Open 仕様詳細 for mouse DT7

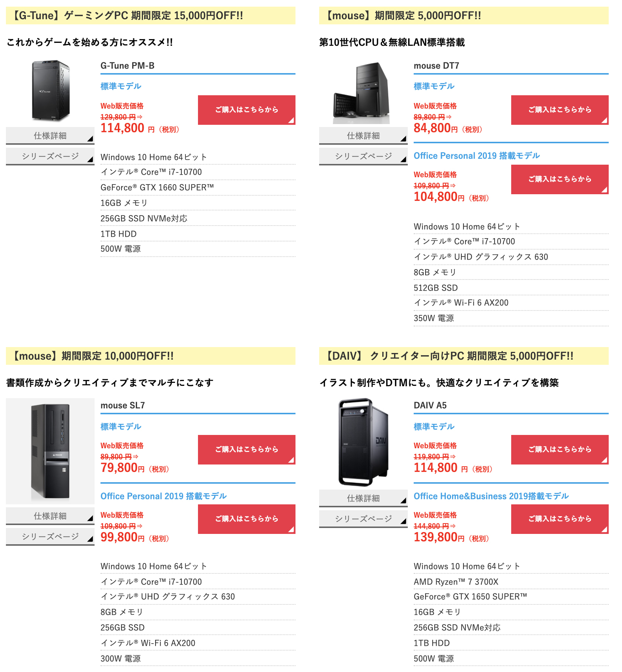[x=363, y=136]
